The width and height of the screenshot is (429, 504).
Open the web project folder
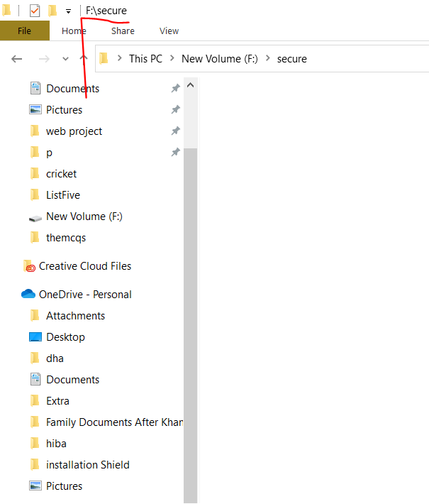pyautogui.click(x=74, y=131)
